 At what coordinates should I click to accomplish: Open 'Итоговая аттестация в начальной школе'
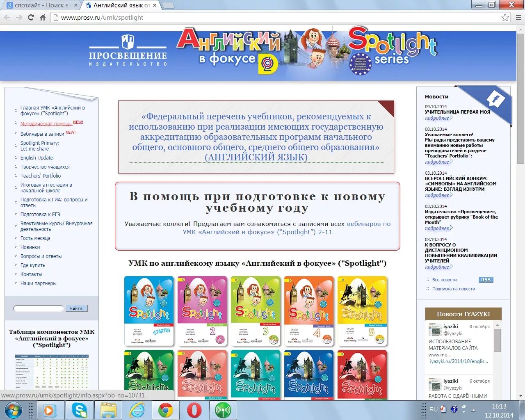(x=46, y=188)
